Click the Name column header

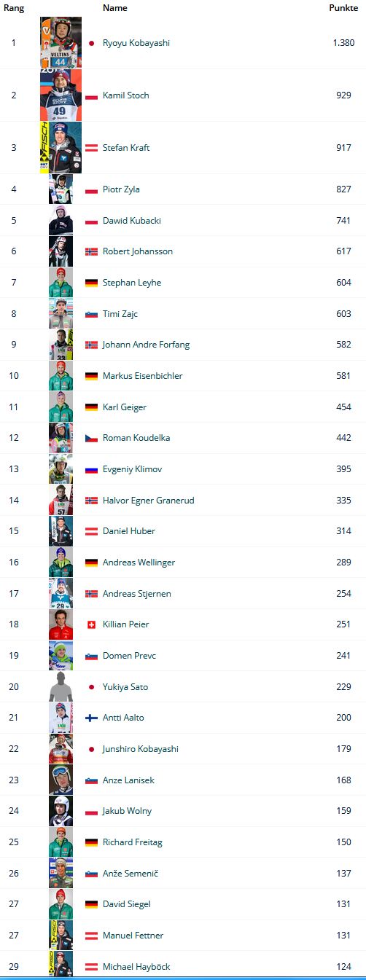114,8
